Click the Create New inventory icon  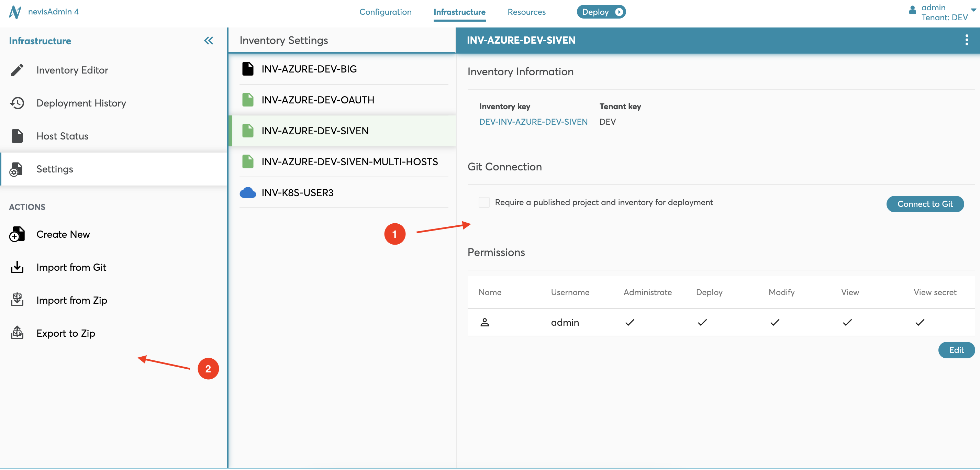tap(17, 234)
